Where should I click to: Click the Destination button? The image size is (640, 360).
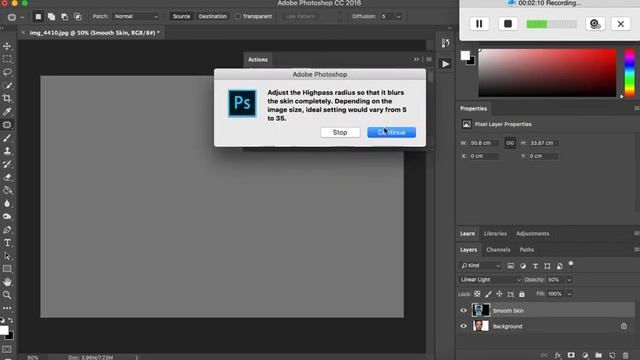click(x=213, y=17)
